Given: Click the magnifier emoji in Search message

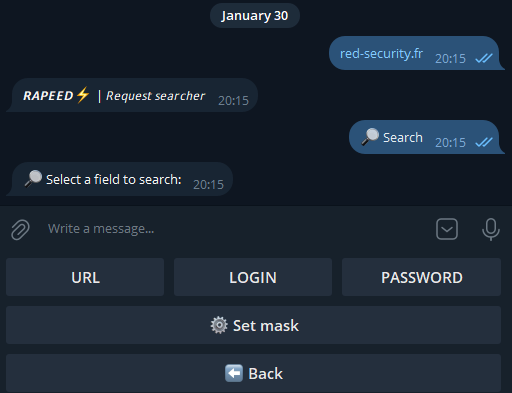Looking at the screenshot, I should pos(370,137).
